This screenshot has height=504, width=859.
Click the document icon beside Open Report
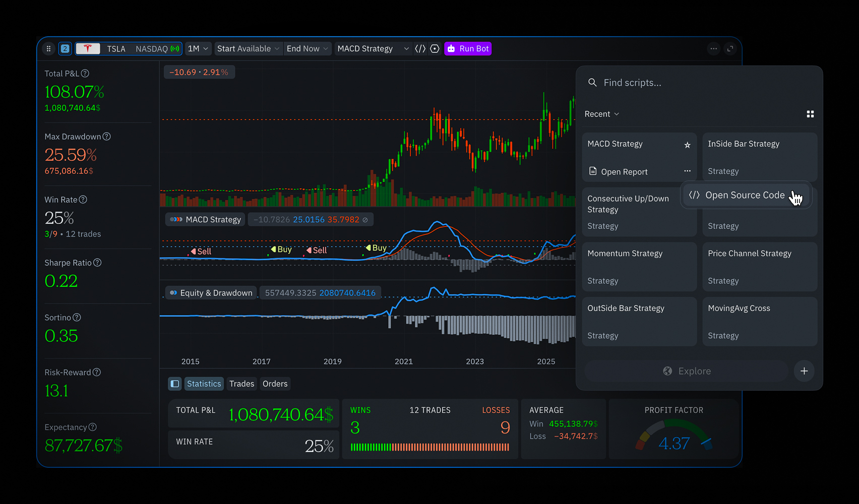(x=593, y=171)
